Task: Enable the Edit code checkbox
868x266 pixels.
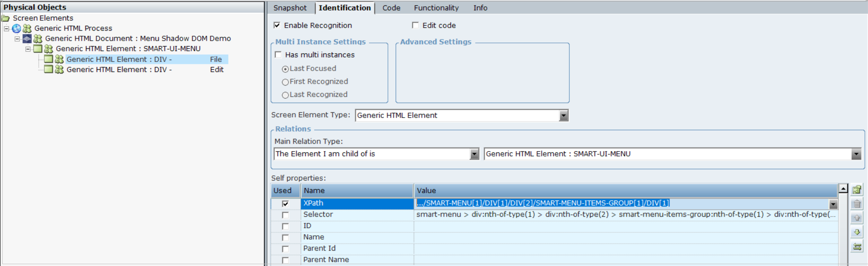Action: (415, 25)
